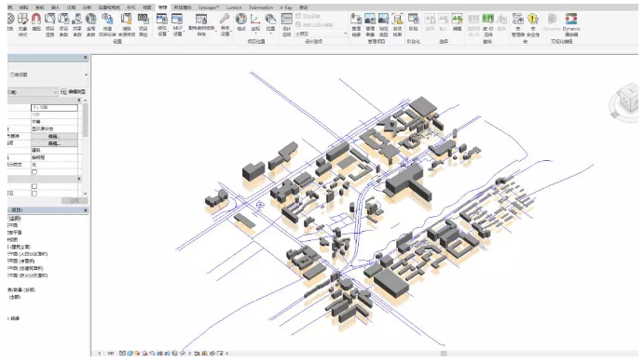Switch to the Enscape ribbon tab
The width and height of the screenshot is (644, 363).
209,7
